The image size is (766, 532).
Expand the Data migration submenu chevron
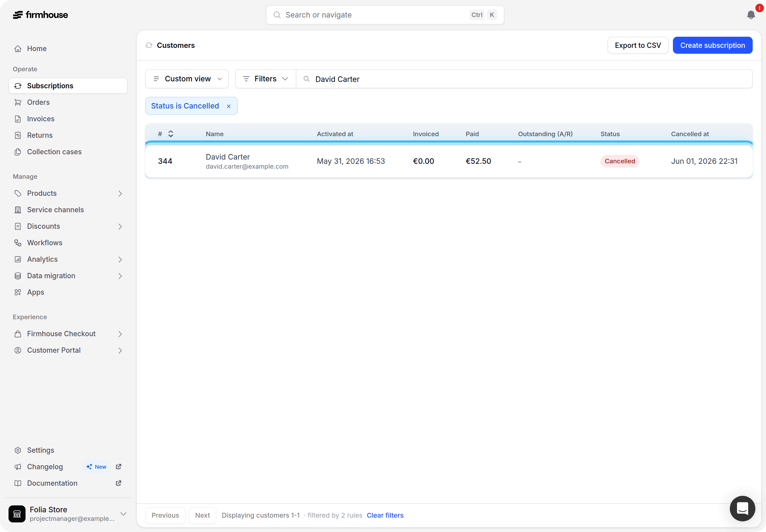coord(120,276)
